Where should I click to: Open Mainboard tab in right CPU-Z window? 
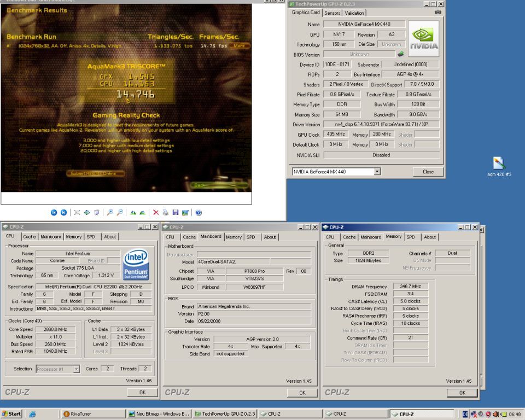(x=371, y=237)
